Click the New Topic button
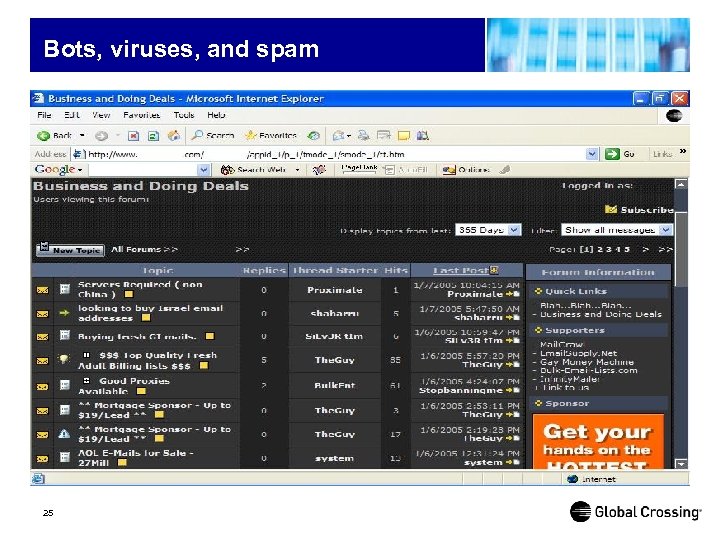This screenshot has height=540, width=720. 70,249
